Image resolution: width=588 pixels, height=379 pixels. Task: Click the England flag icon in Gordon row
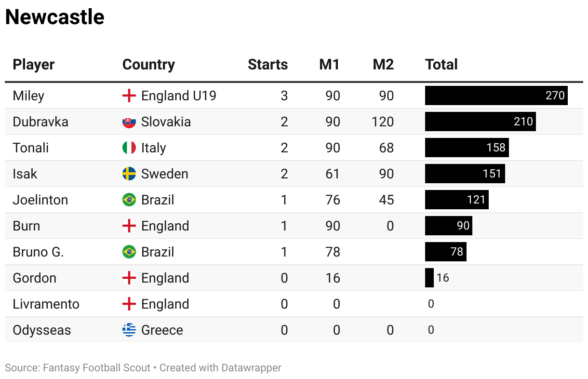[x=129, y=278]
